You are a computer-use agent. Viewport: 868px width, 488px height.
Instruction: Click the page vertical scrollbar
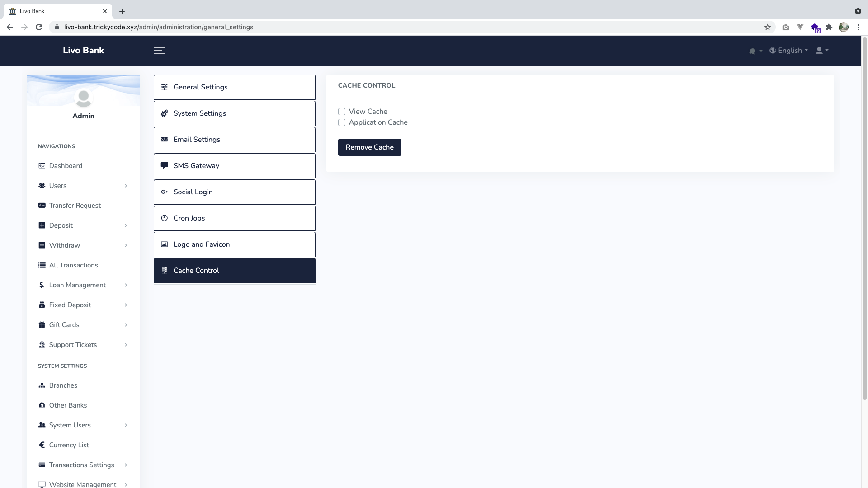point(865,218)
